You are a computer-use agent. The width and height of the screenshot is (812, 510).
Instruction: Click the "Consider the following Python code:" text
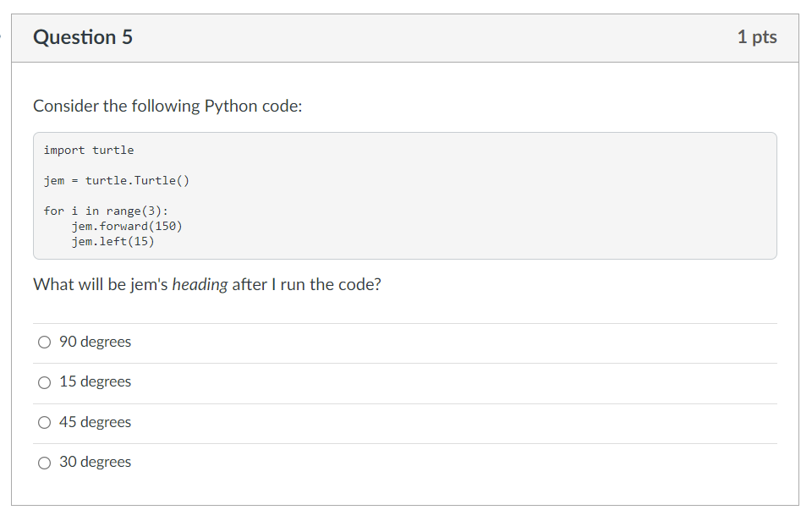[167, 106]
